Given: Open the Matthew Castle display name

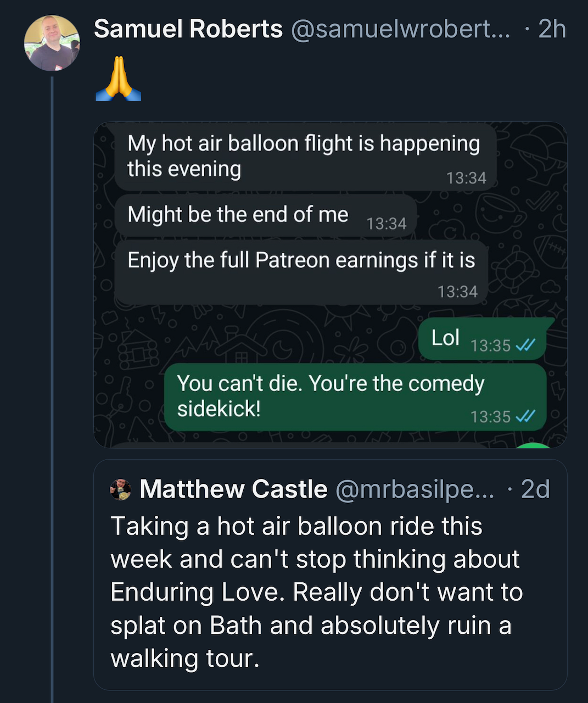Looking at the screenshot, I should click(233, 489).
